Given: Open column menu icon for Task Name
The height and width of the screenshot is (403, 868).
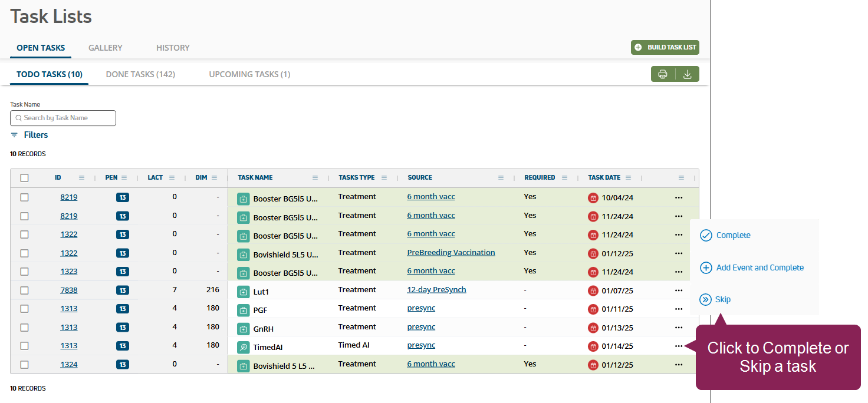Looking at the screenshot, I should [x=315, y=178].
